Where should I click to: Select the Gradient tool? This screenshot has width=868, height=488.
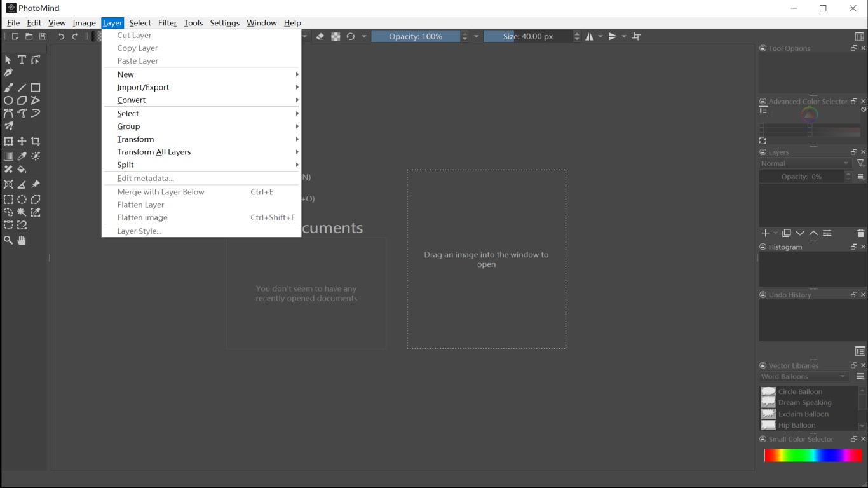coord(8,156)
